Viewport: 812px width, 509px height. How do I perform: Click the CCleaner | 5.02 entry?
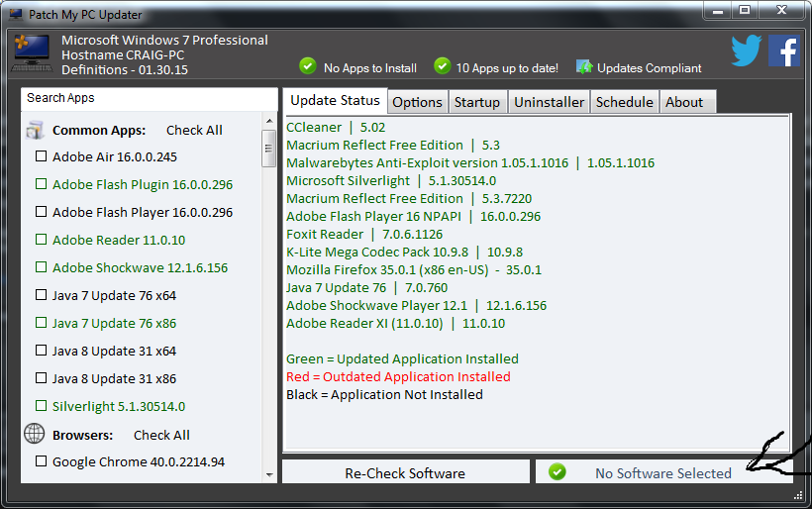(x=336, y=128)
